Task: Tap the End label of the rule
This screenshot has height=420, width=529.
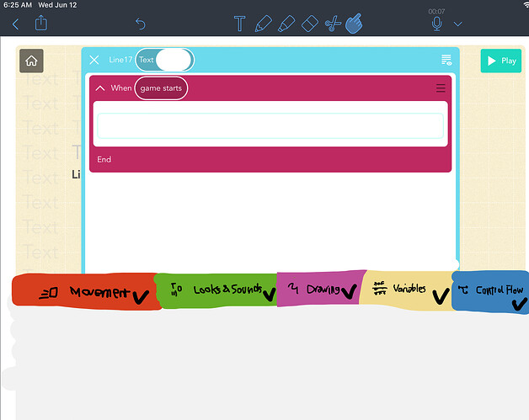Action: [104, 159]
